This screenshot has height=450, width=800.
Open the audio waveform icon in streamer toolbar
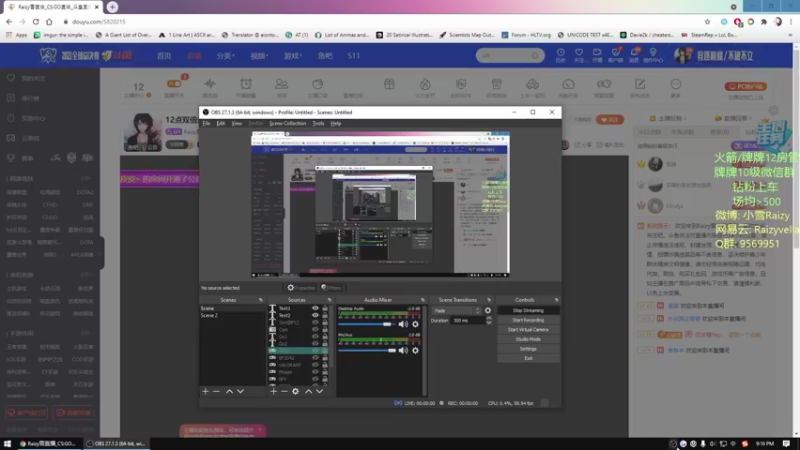[210, 84]
